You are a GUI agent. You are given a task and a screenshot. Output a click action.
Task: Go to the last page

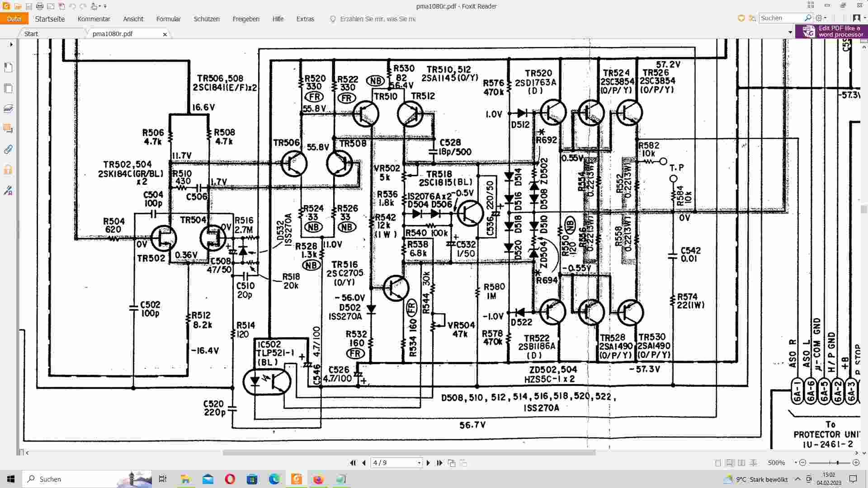439,463
